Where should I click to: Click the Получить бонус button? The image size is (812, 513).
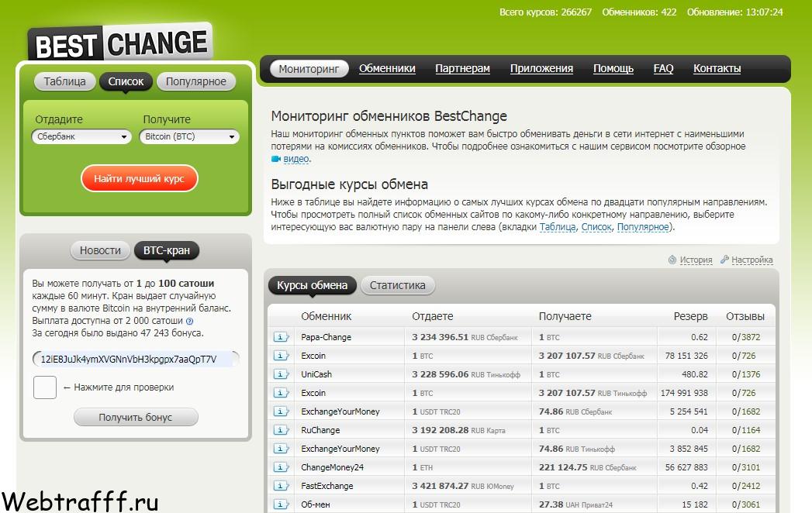tap(136, 417)
